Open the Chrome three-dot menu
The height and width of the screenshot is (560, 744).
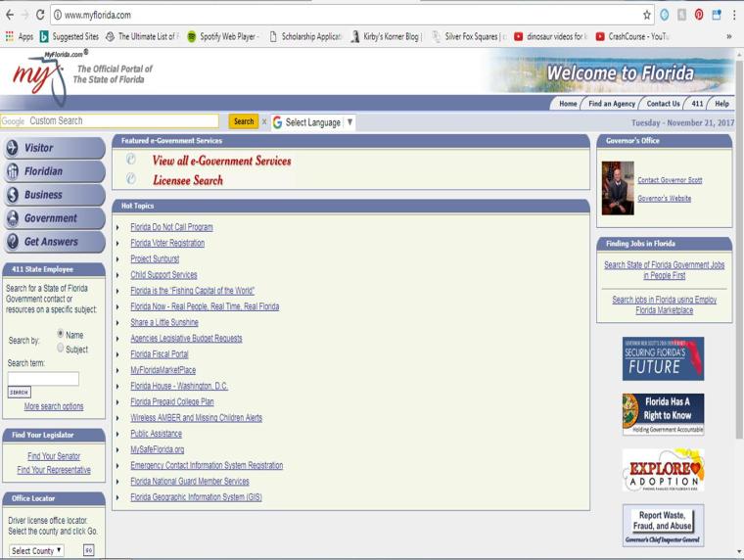[x=734, y=16]
